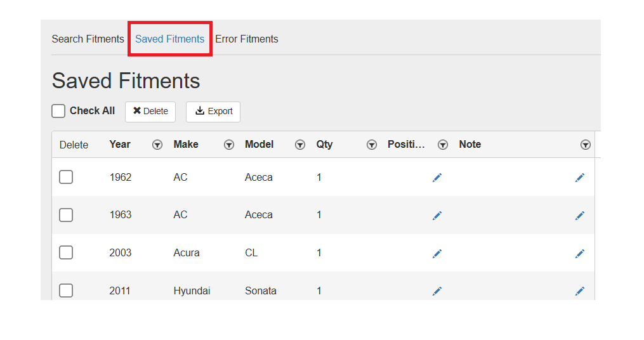The image size is (644, 340).
Task: Open the Model column filter
Action: pos(300,145)
